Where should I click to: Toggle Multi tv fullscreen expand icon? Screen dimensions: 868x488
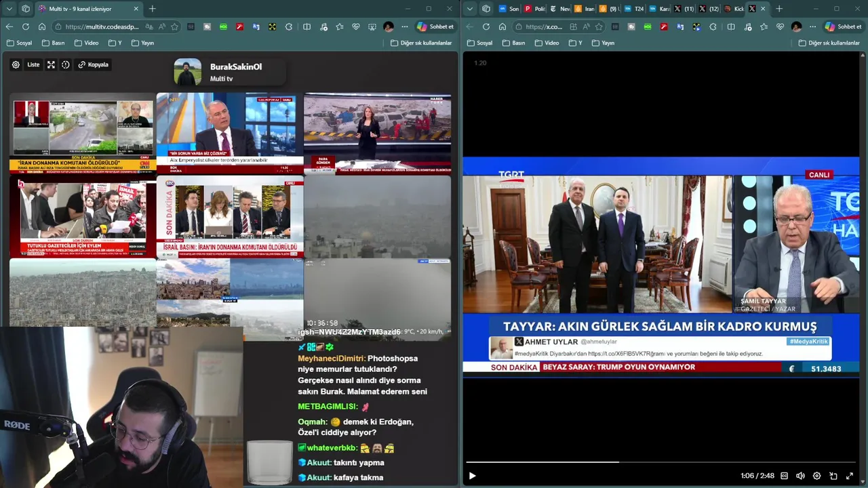(51, 65)
